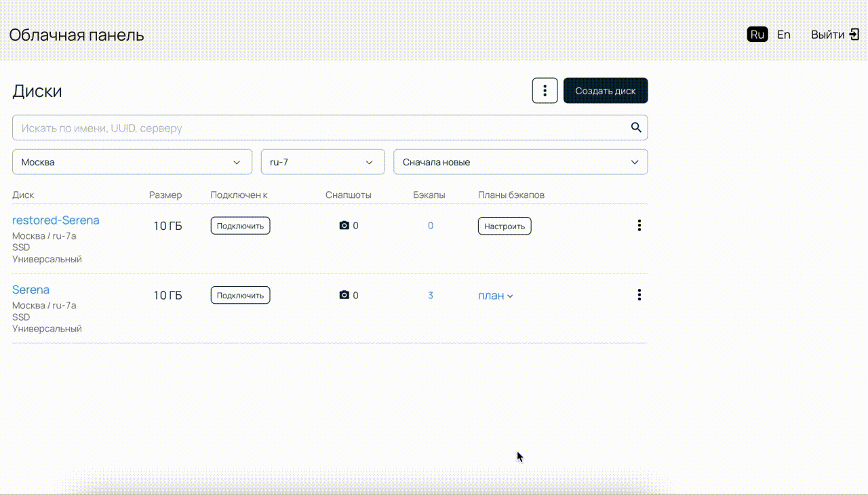Screen dimensions: 868x495
Task: Click the snapshot camera icon for restored-Serena
Action: point(344,226)
